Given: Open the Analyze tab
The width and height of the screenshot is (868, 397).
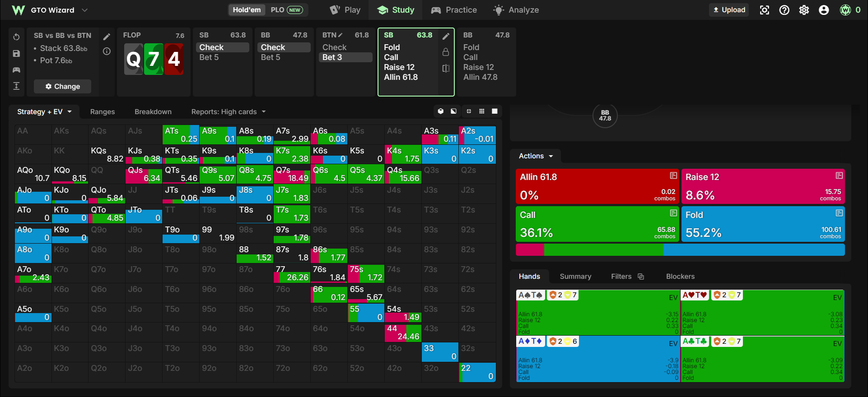Looking at the screenshot, I should pos(516,10).
